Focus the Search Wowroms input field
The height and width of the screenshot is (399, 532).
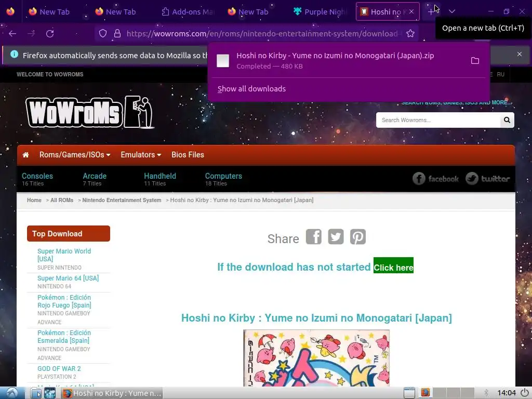coord(438,120)
